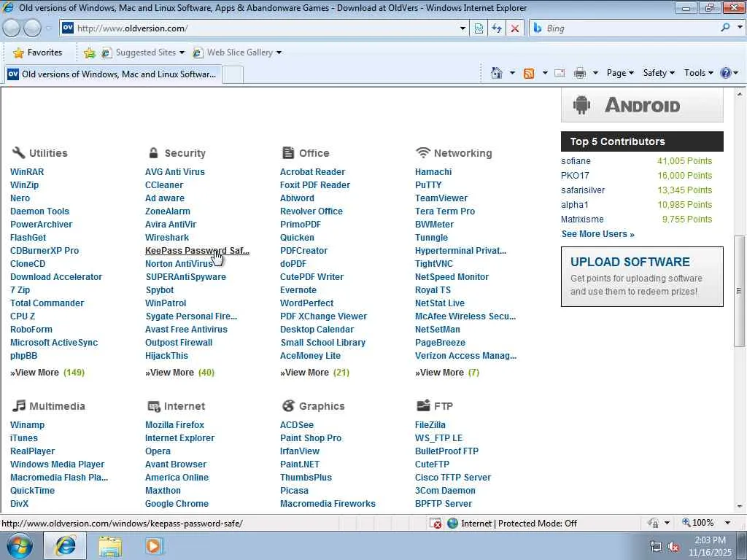Open the recent pages dropdown arrow
Image resolution: width=747 pixels, height=560 pixels.
[48, 28]
